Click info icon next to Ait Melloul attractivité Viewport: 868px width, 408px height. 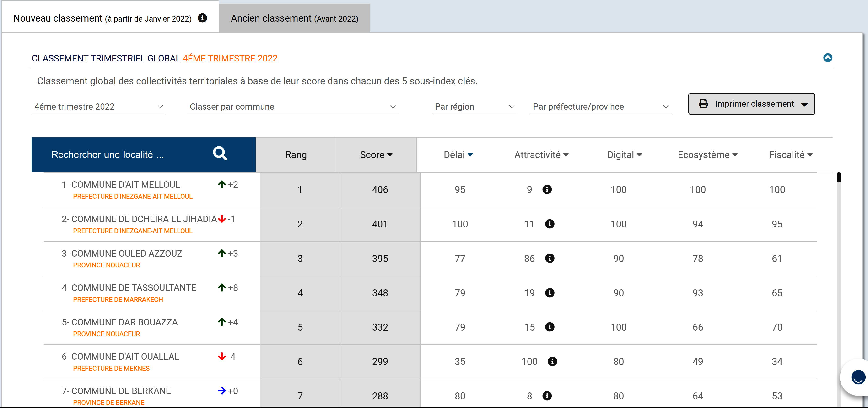coord(547,189)
